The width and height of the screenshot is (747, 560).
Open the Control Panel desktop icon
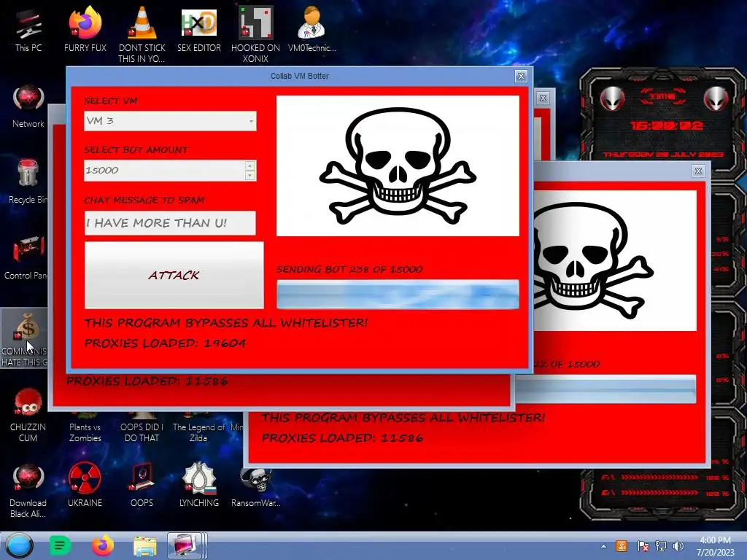click(26, 257)
